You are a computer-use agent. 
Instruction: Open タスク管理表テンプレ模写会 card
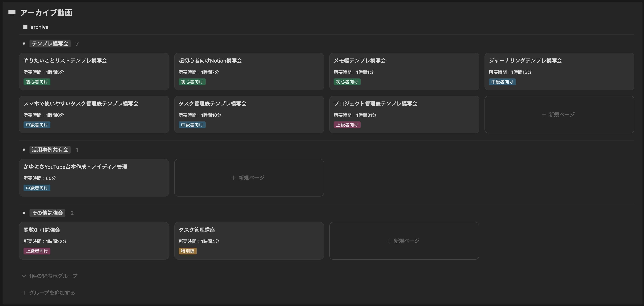pyautogui.click(x=249, y=115)
